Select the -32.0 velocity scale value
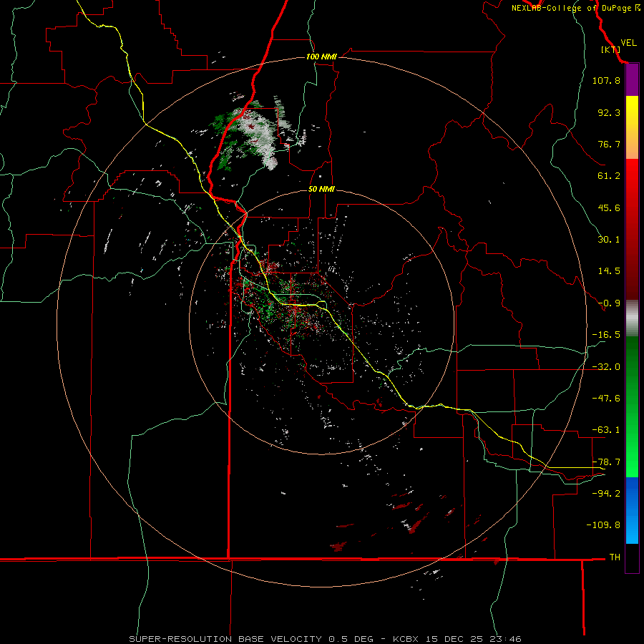 (606, 367)
